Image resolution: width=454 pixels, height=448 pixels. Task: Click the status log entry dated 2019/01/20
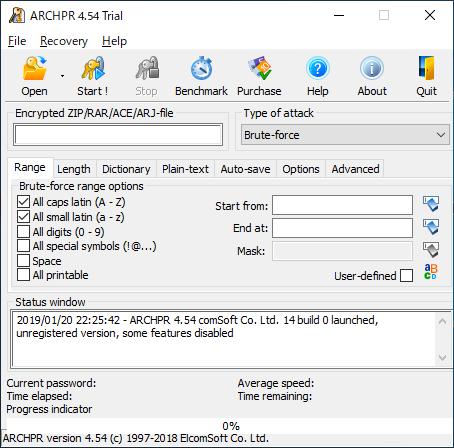(x=197, y=327)
